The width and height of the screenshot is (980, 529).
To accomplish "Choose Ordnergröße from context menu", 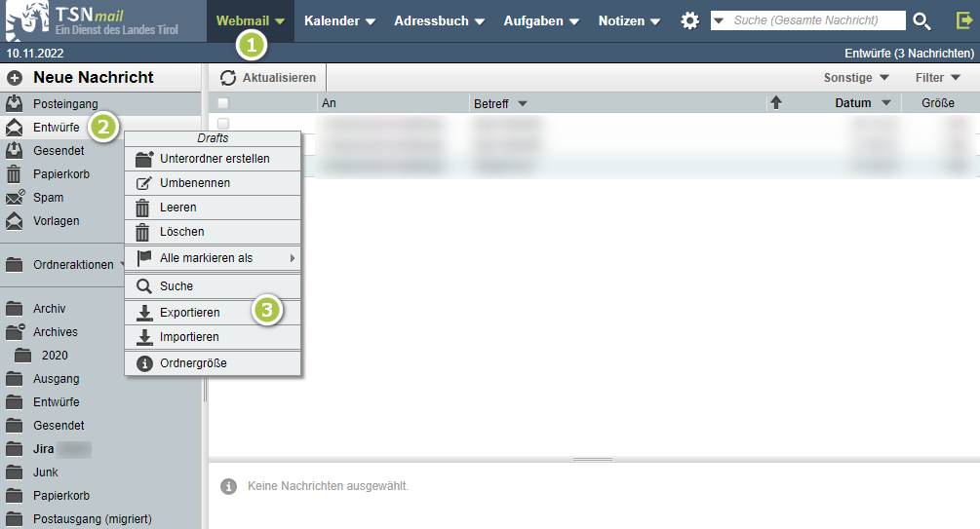I will (x=213, y=362).
